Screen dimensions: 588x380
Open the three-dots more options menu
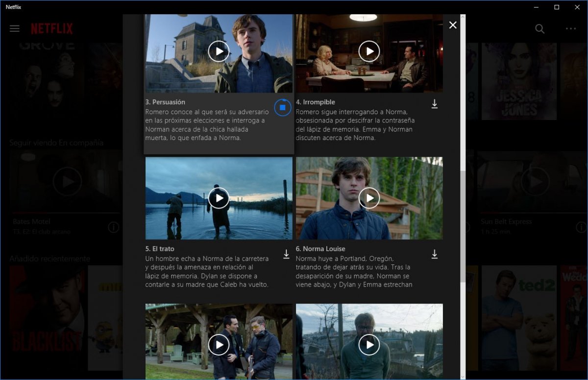[571, 28]
